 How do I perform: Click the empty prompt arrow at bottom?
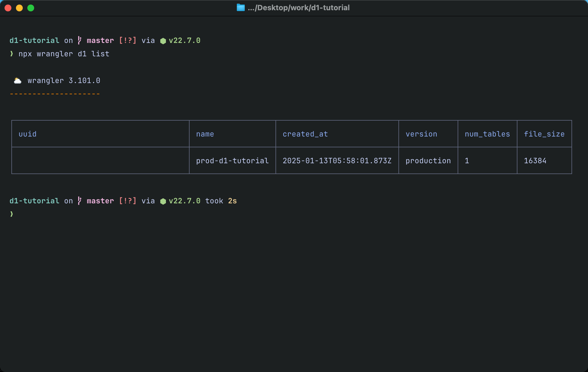[x=12, y=214]
